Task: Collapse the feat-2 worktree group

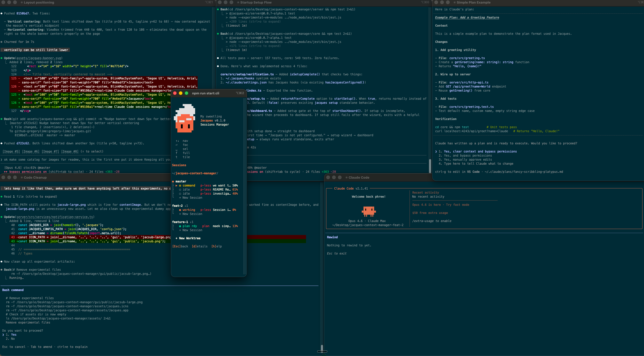Action: (x=177, y=206)
